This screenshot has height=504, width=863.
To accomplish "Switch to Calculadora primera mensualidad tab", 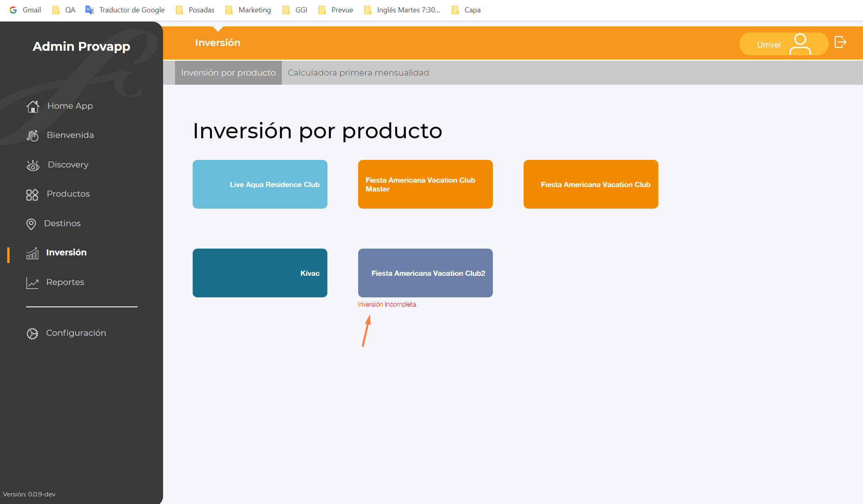I will click(358, 73).
